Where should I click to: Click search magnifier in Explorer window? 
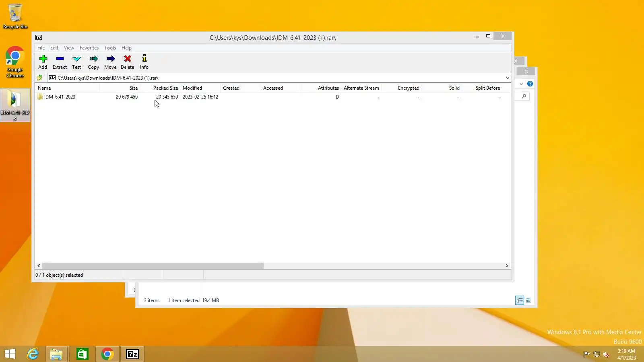[x=524, y=96]
